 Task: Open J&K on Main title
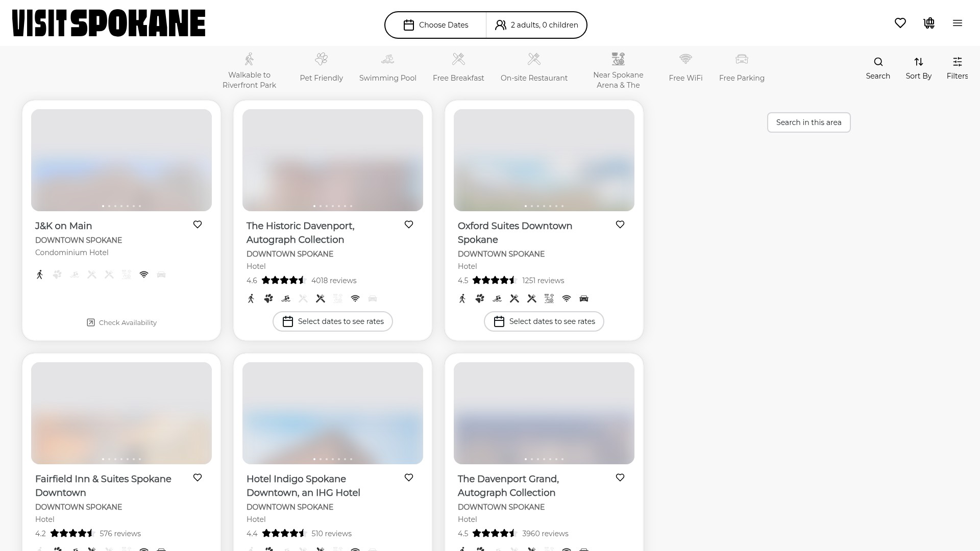[64, 226]
